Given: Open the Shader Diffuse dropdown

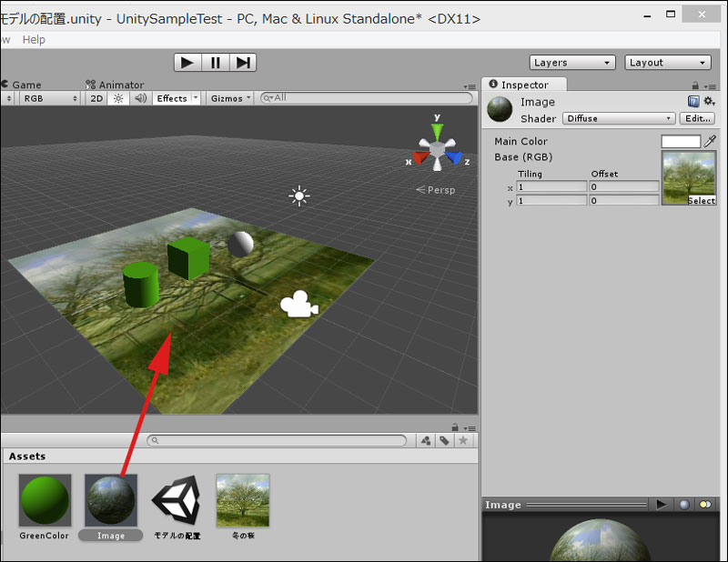Looking at the screenshot, I should [x=619, y=118].
